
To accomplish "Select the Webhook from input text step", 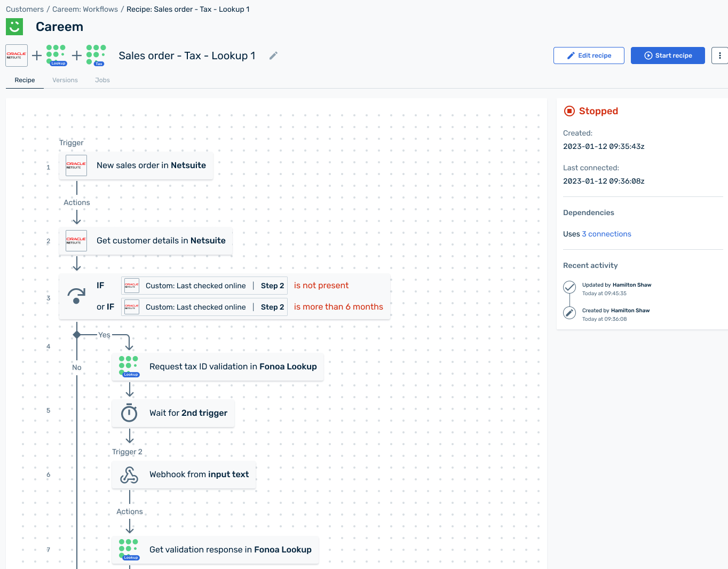I will click(x=184, y=475).
